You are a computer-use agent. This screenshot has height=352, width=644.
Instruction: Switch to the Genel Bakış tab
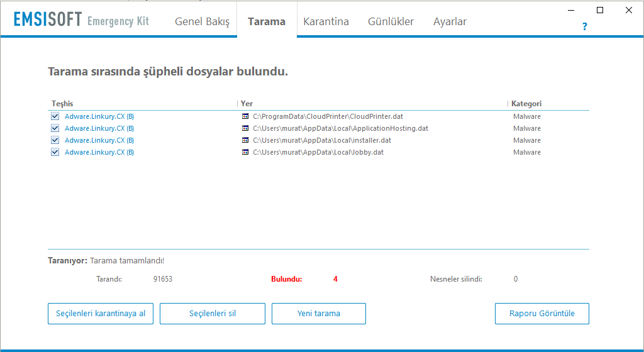pyautogui.click(x=202, y=21)
